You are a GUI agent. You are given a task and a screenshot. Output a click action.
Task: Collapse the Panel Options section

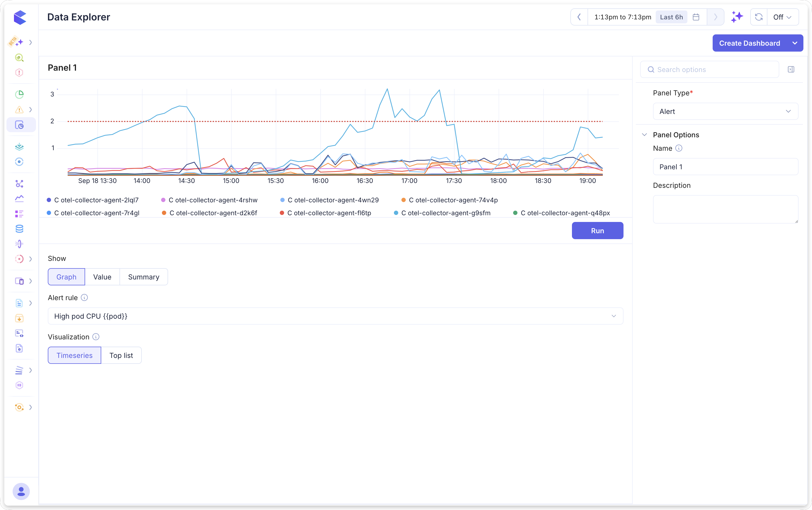(x=644, y=135)
